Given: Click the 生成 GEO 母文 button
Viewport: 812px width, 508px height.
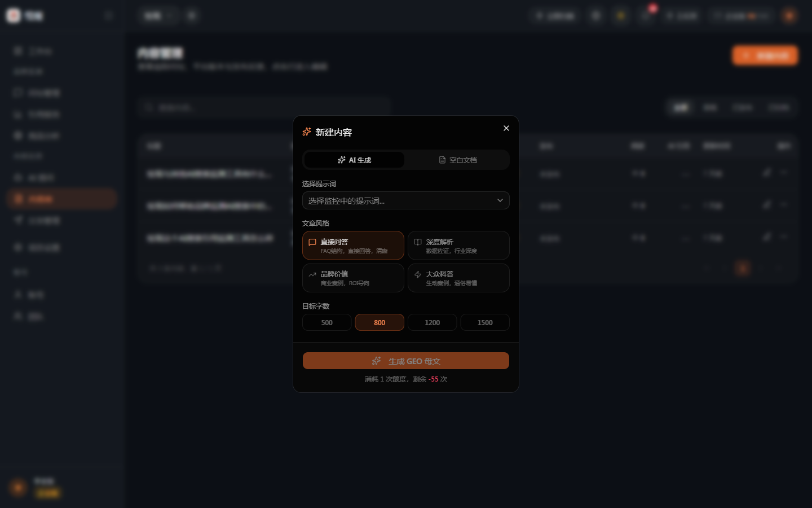Looking at the screenshot, I should pyautogui.click(x=406, y=361).
